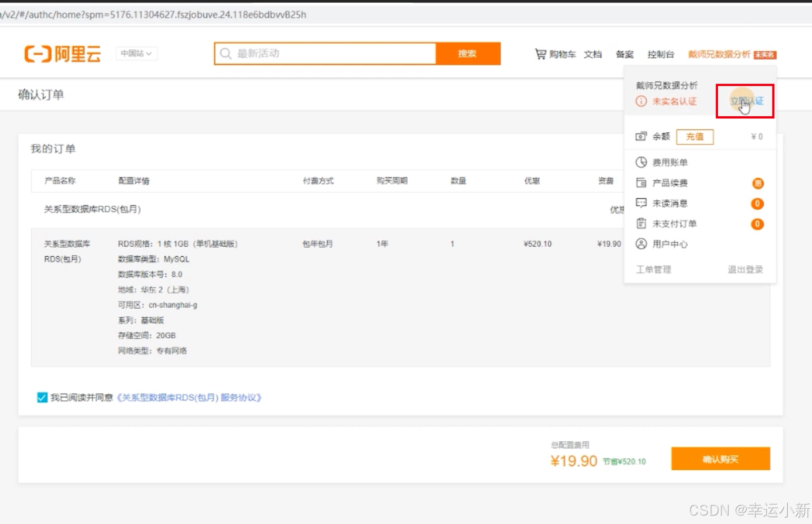Click the 数量 column header
This screenshot has width=812, height=524.
click(x=458, y=181)
